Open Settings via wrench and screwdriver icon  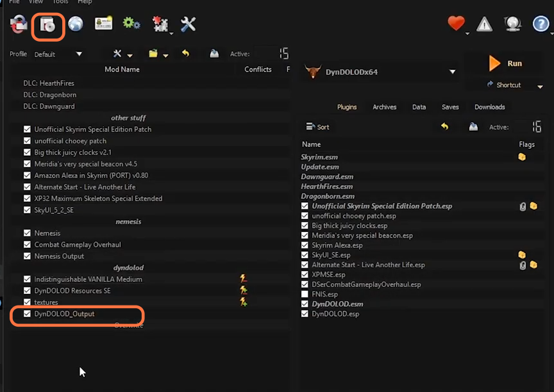tap(188, 24)
